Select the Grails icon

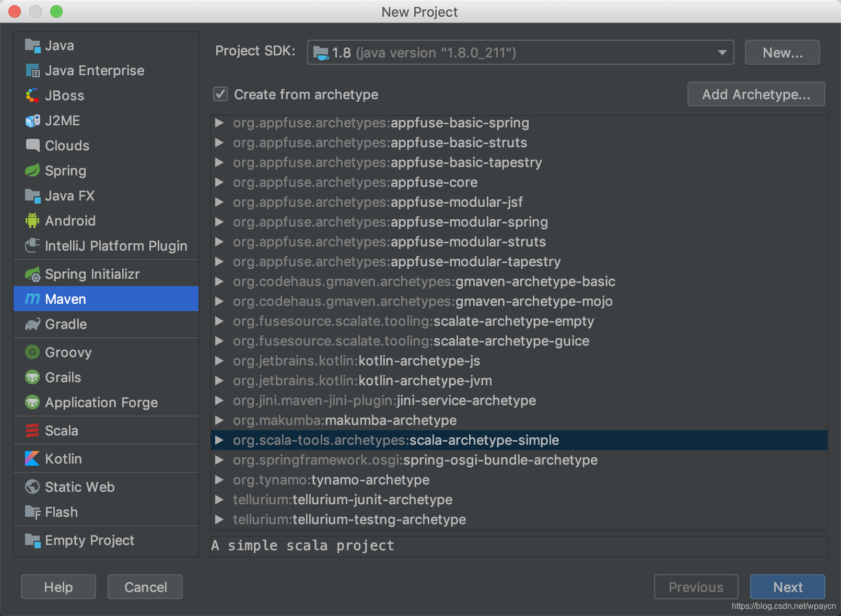click(x=32, y=377)
